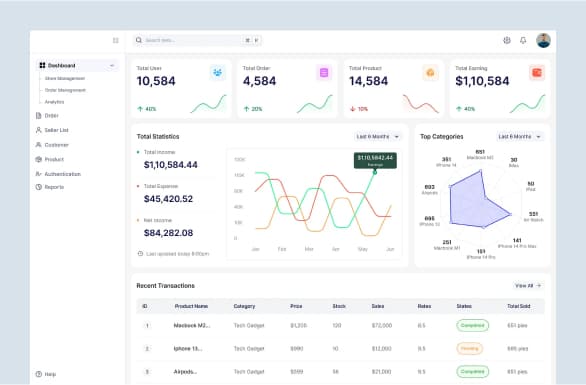This screenshot has height=385, width=586.
Task: Click Total User count 10,584
Action: click(156, 81)
